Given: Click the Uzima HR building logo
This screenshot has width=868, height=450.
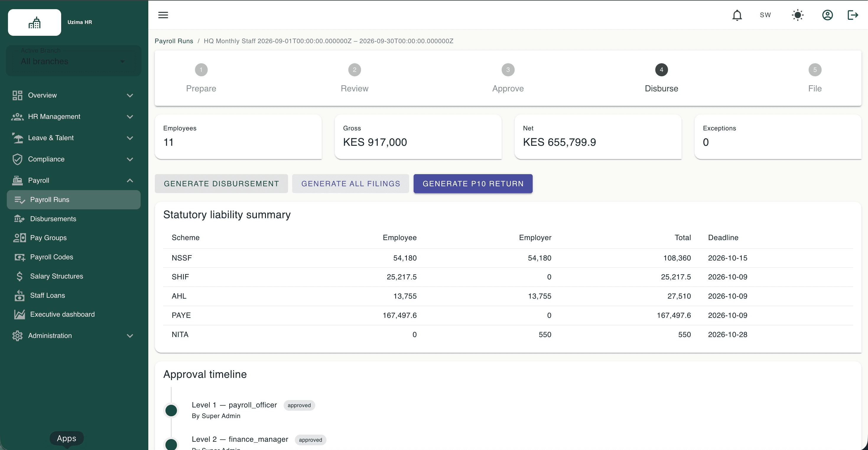Looking at the screenshot, I should click(35, 22).
